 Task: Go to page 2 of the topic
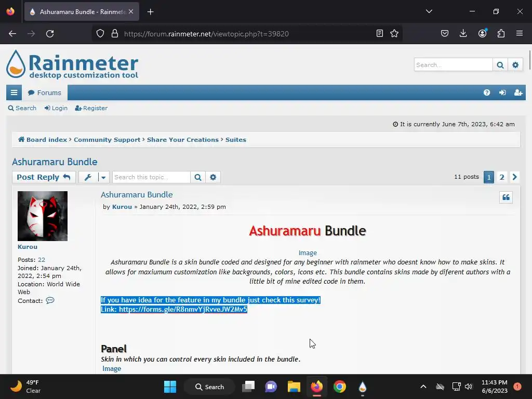point(502,177)
